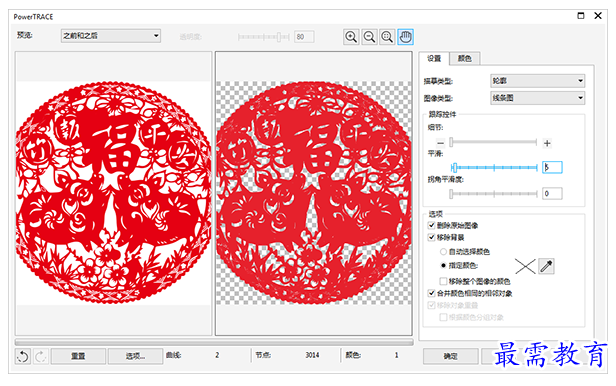Click the node count value 3014

tap(312, 355)
